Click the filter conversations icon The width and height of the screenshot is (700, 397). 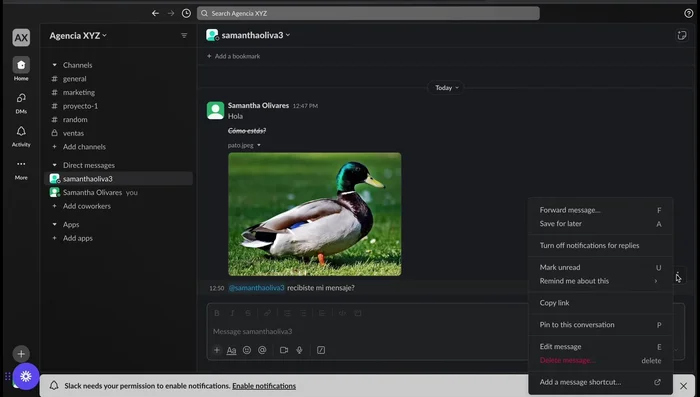click(x=184, y=35)
